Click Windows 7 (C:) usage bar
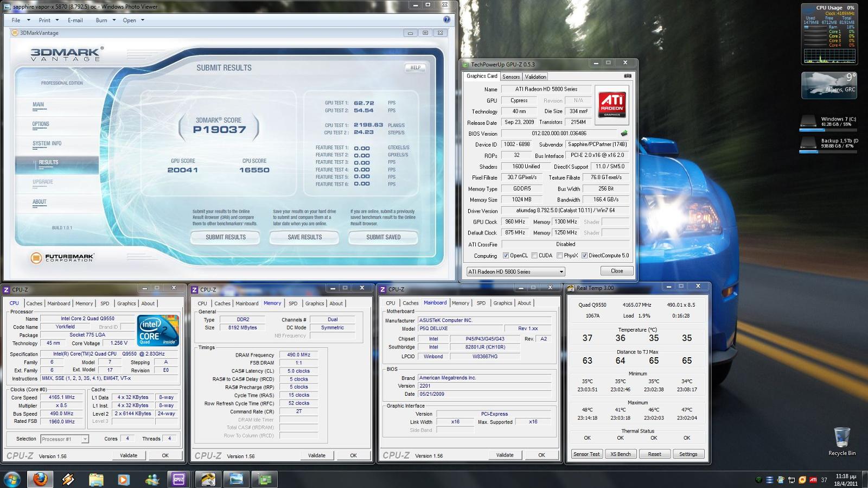The width and height of the screenshot is (868, 488). pos(828,130)
